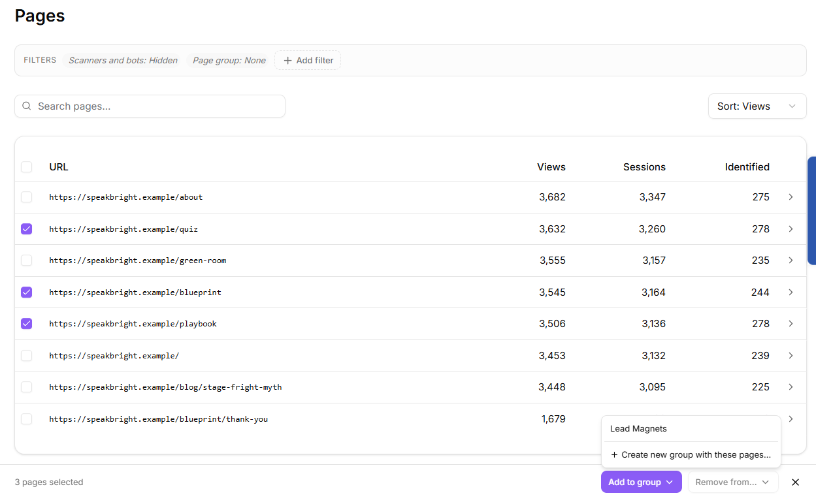Add a new filter
816x504 pixels.
point(308,61)
